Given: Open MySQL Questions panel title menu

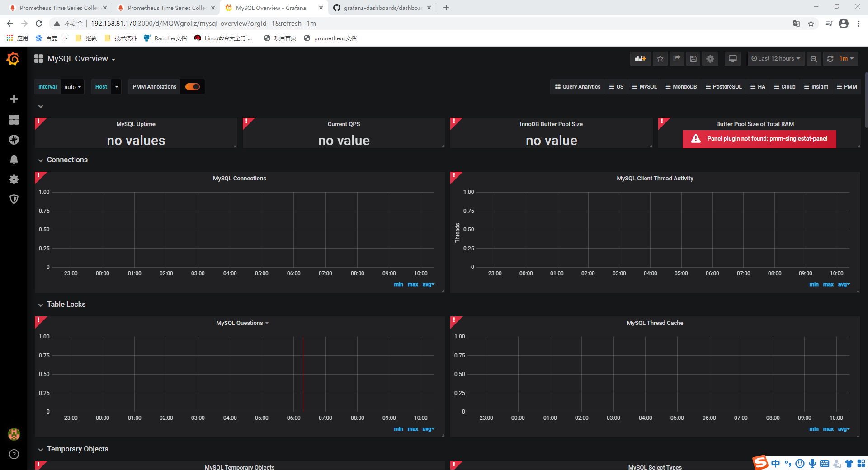Looking at the screenshot, I should (242, 323).
